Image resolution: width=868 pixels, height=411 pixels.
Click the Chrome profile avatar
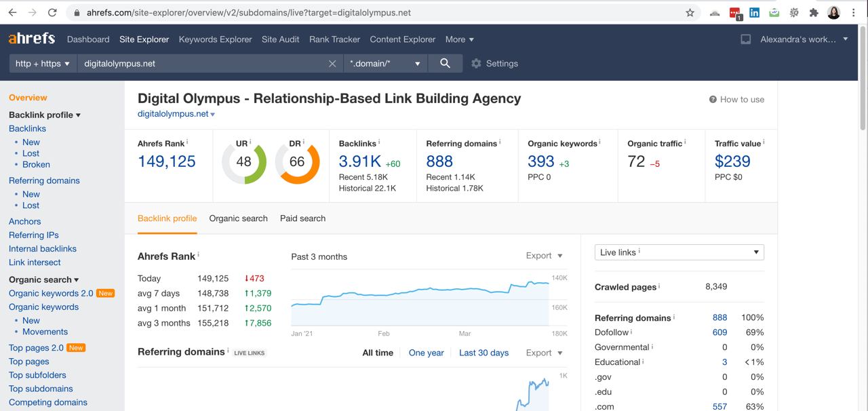click(833, 12)
